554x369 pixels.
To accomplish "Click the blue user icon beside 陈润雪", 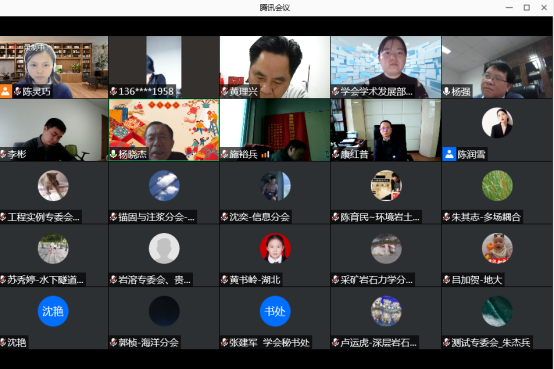I will 449,154.
